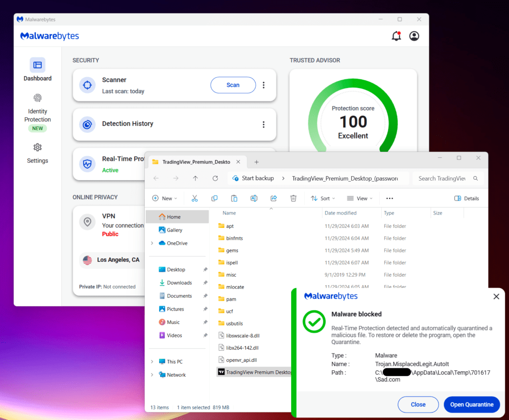
Task: Expand the OneDrive tree node
Action: tap(152, 243)
